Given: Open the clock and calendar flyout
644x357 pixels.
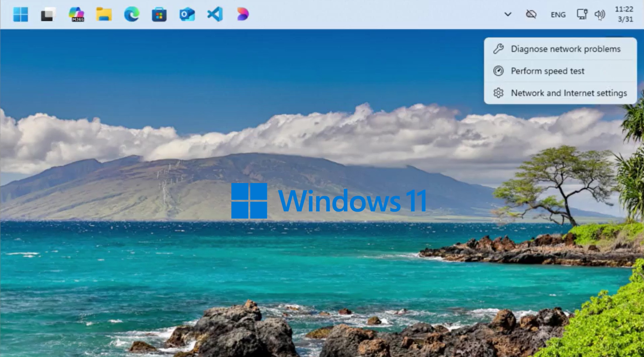Looking at the screenshot, I should click(624, 14).
